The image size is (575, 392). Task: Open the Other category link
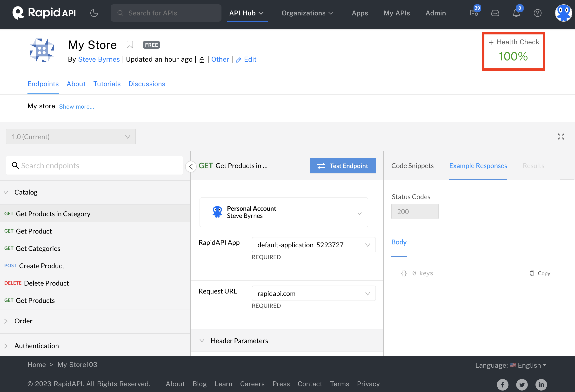pyautogui.click(x=220, y=59)
